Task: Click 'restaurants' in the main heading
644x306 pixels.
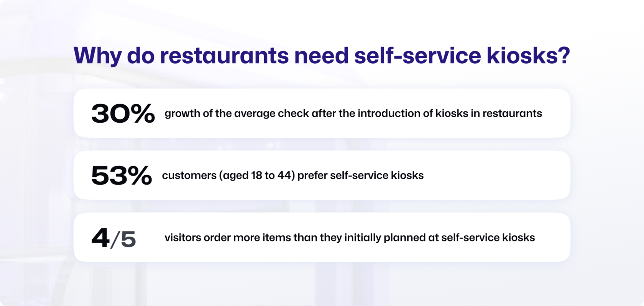Action: 224,55
